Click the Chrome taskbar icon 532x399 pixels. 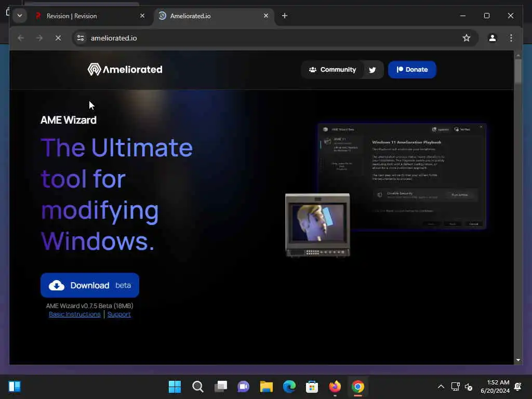(357, 387)
